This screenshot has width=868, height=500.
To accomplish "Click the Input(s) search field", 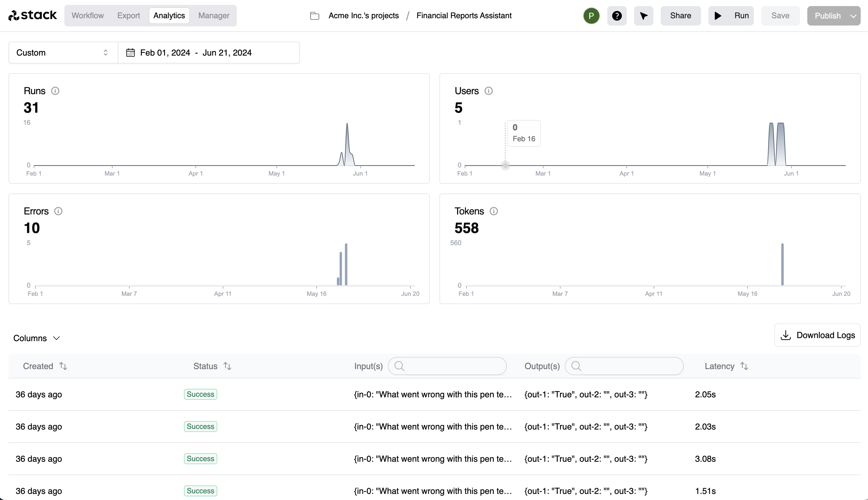I will click(447, 366).
